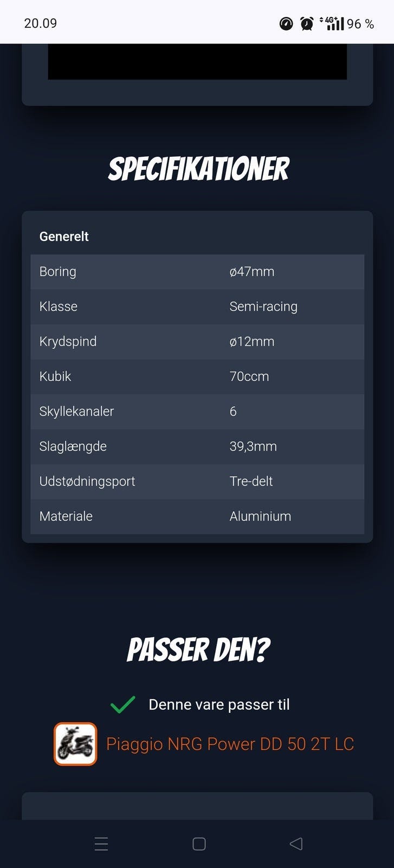Viewport: 394px width, 868px height.
Task: Tap the Android home square icon
Action: coord(199,844)
